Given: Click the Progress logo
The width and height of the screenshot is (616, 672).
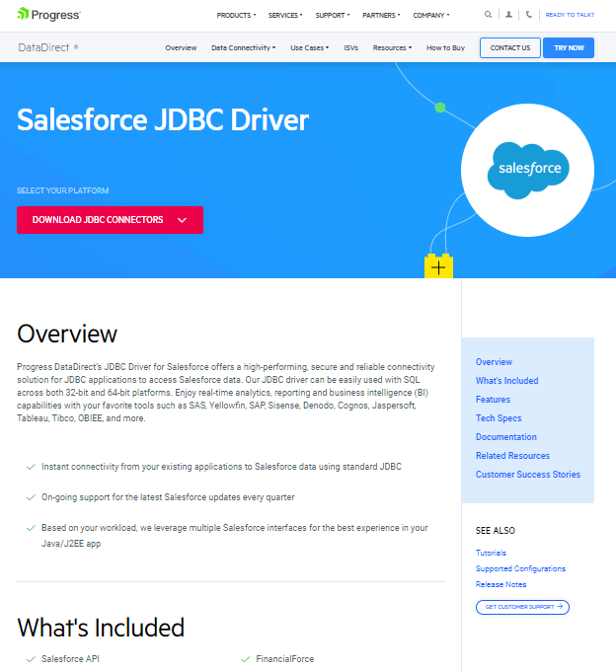Looking at the screenshot, I should (48, 15).
